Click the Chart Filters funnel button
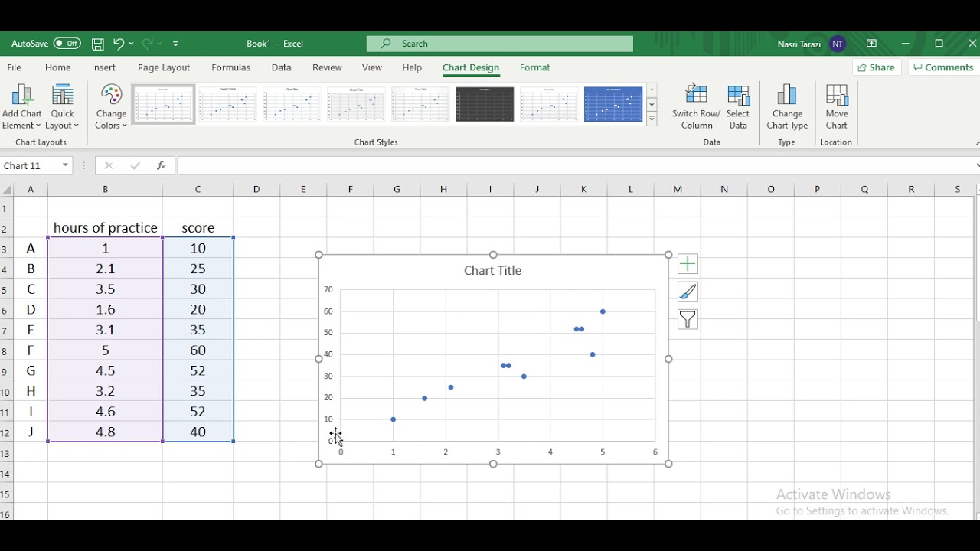The image size is (980, 551). (688, 319)
